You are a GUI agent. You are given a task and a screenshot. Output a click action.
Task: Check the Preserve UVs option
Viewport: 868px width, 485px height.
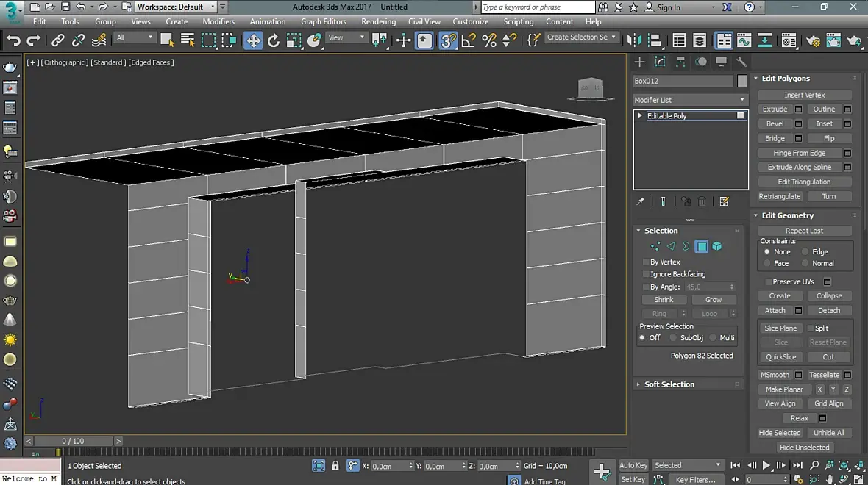[768, 281]
